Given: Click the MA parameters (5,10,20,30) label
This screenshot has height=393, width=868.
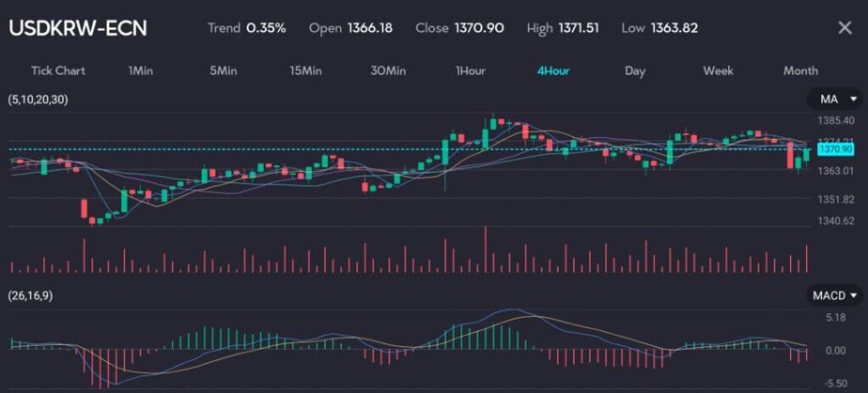Looking at the screenshot, I should (37, 100).
